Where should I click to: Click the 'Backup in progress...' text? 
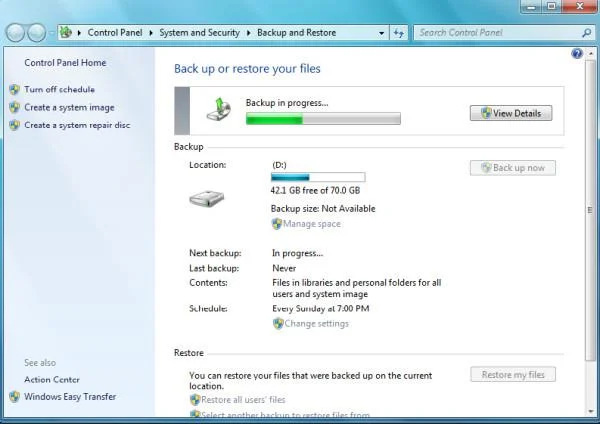[x=287, y=103]
